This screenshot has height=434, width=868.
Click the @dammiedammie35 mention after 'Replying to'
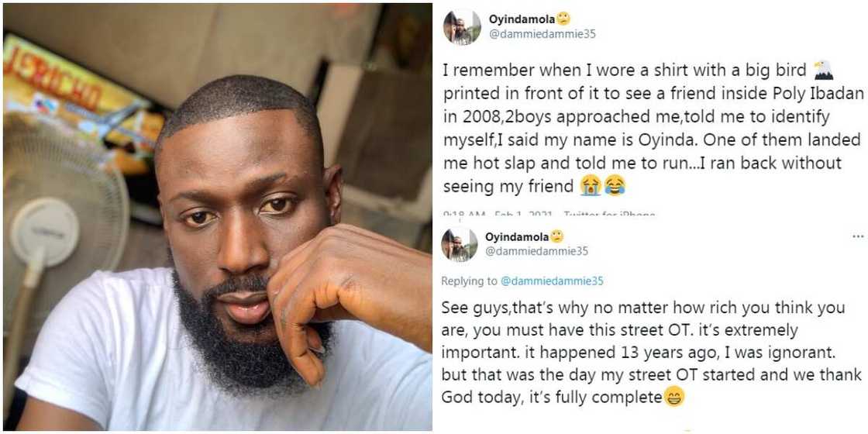pyautogui.click(x=552, y=281)
